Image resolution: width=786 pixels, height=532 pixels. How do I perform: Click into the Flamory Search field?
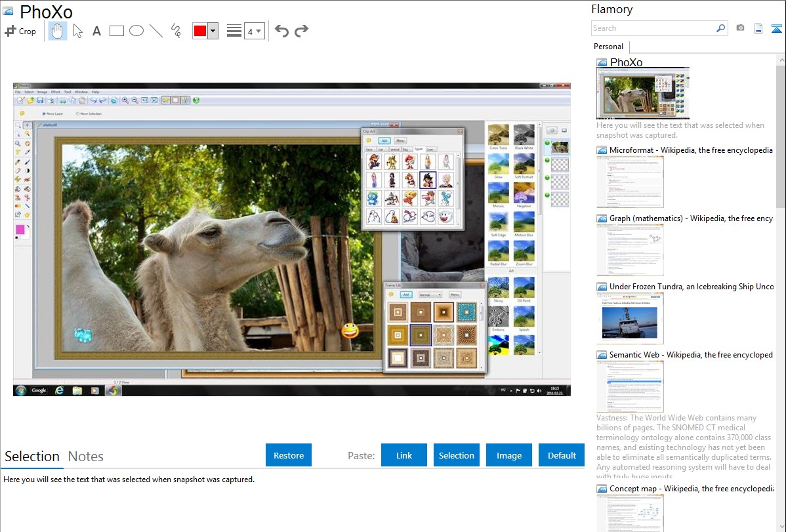coord(653,28)
